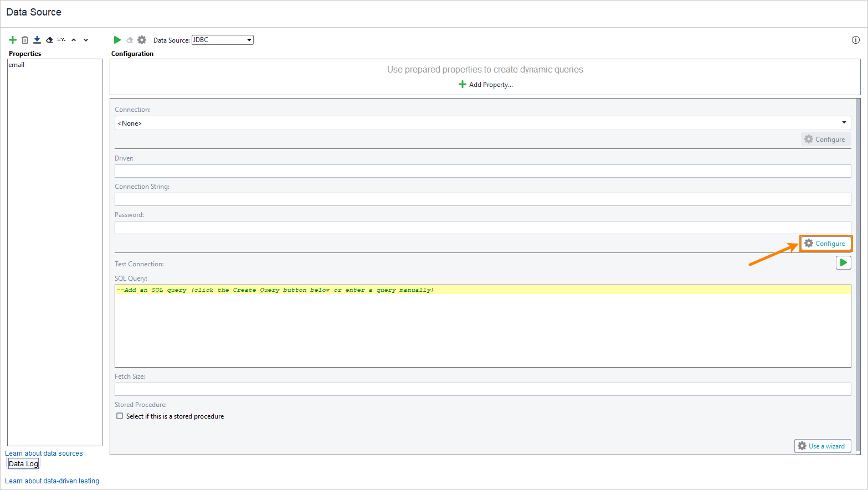
Task: Enable 'Select if this is a stored procedure'
Action: (120, 416)
